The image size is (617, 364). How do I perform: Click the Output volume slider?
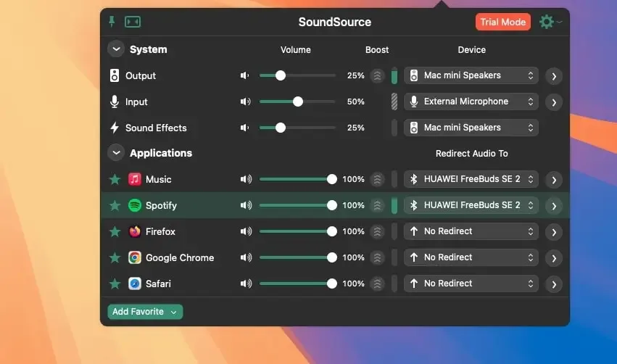(x=297, y=75)
